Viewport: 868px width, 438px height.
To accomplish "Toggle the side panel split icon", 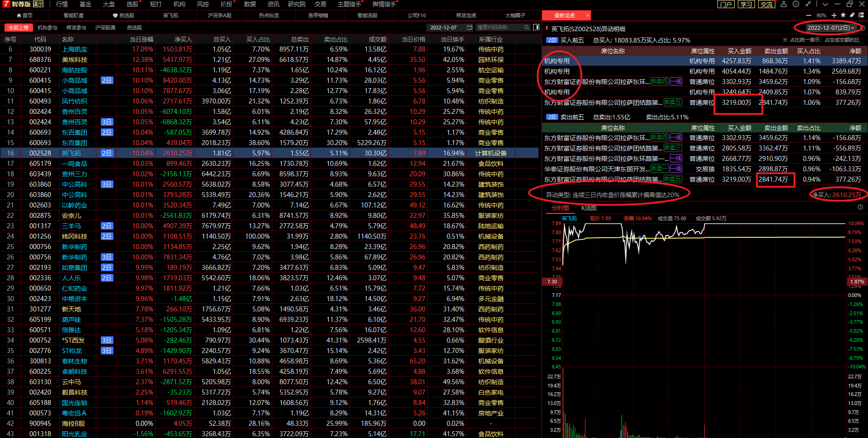I will tap(536, 28).
